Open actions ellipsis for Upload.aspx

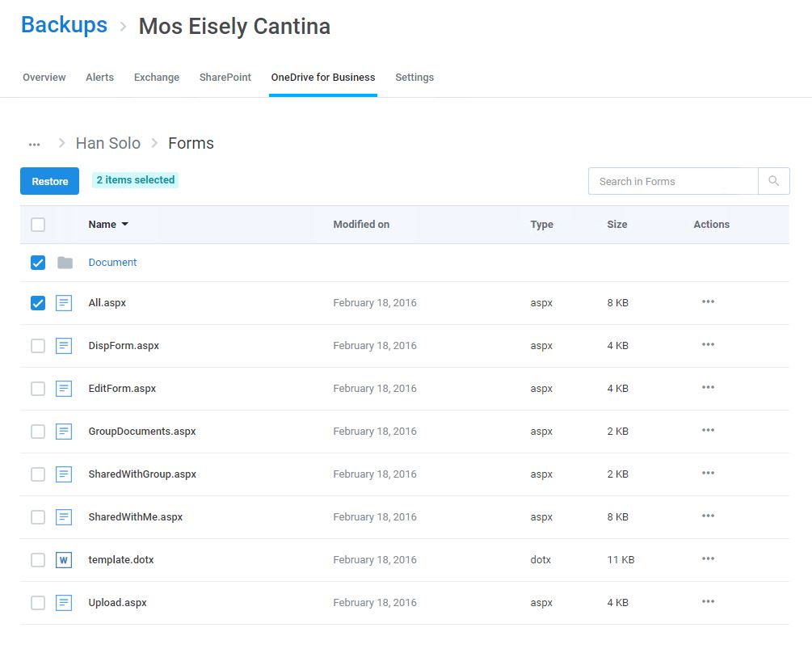(708, 601)
